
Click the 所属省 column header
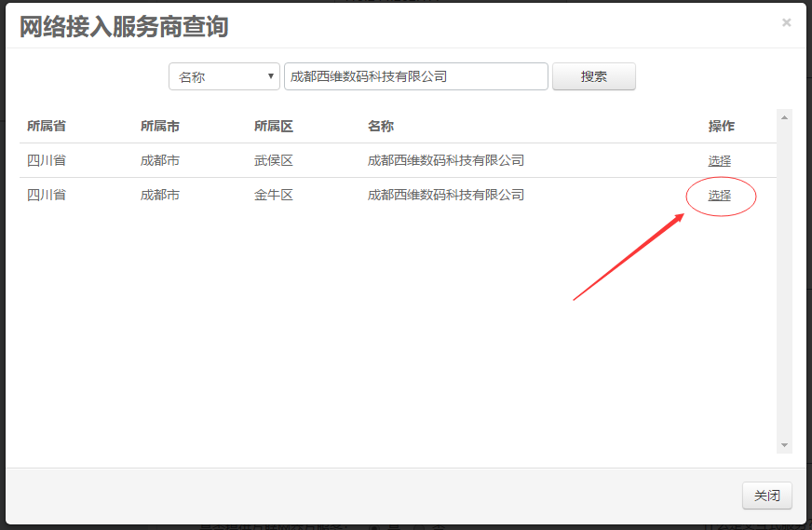tap(47, 126)
